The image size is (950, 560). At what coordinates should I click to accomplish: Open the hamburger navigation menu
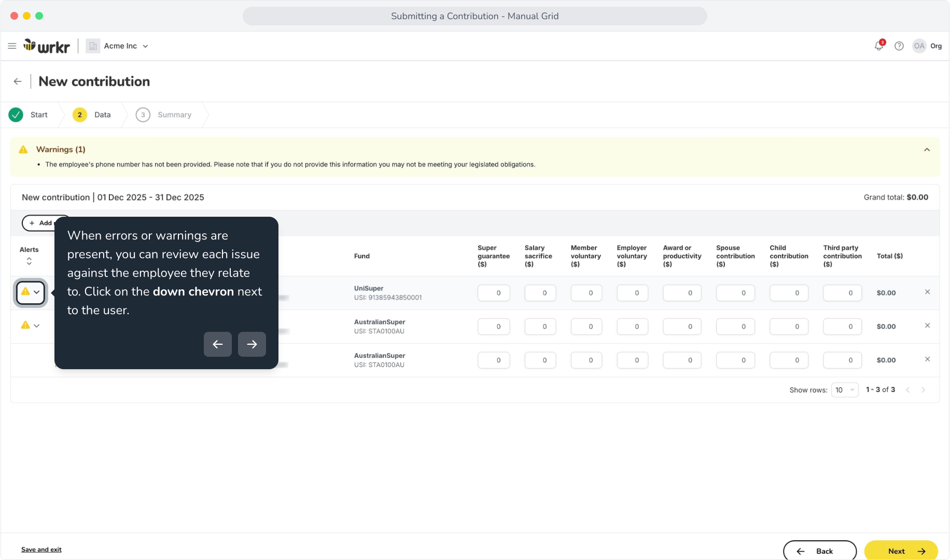pyautogui.click(x=12, y=46)
